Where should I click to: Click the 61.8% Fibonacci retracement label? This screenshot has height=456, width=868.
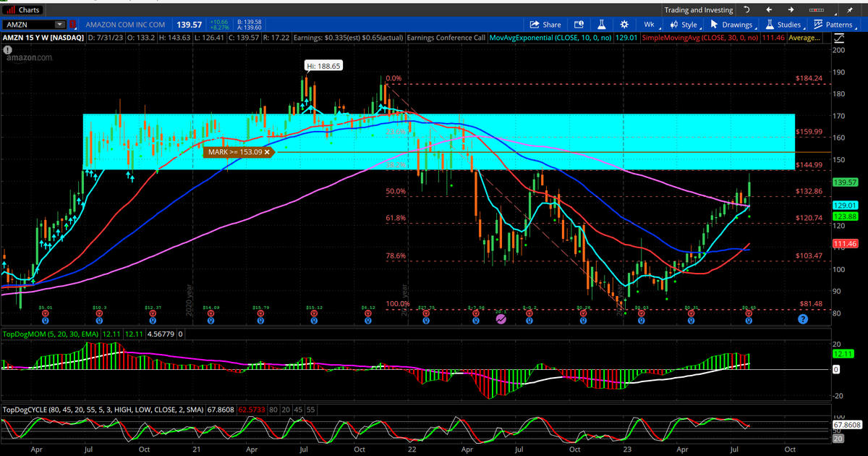click(396, 218)
